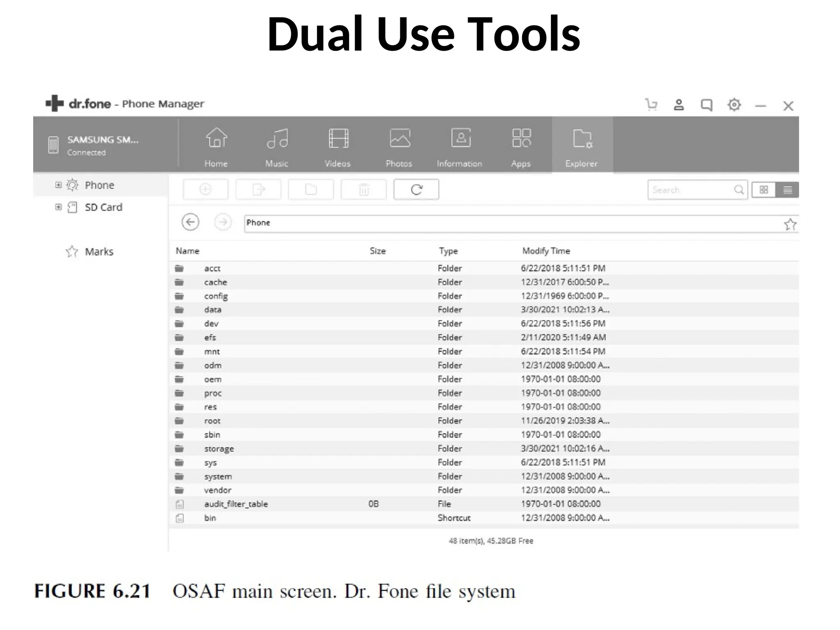840x630 pixels.
Task: Click the Export toolbar button
Action: coord(258,189)
